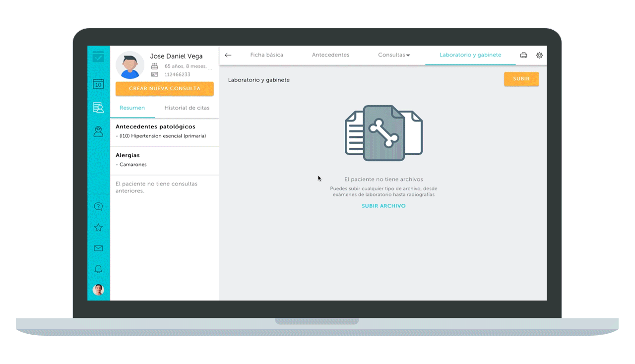The height and width of the screenshot is (364, 635).
Task: Open the help chat bubble icon
Action: click(98, 206)
